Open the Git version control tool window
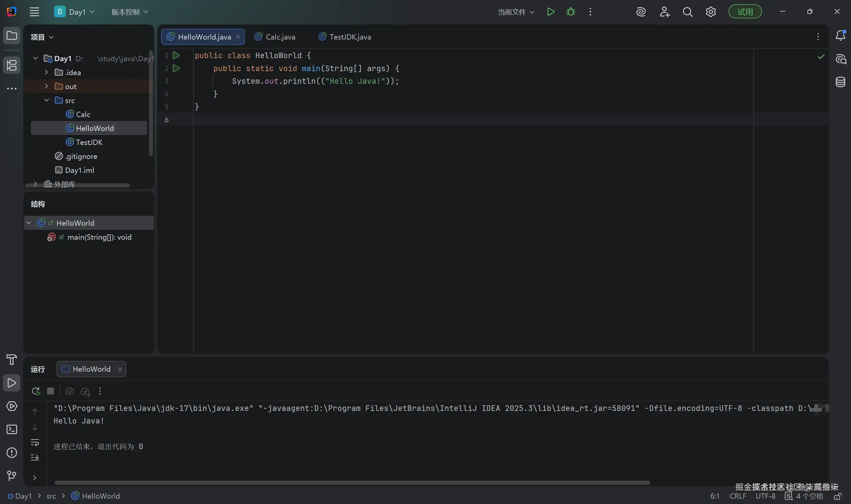The width and height of the screenshot is (851, 504). 12,476
